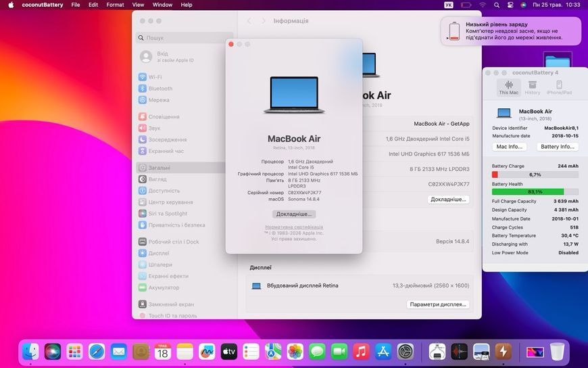Click the Battery Health 83,1% bar
The height and width of the screenshot is (368, 588).
535,192
